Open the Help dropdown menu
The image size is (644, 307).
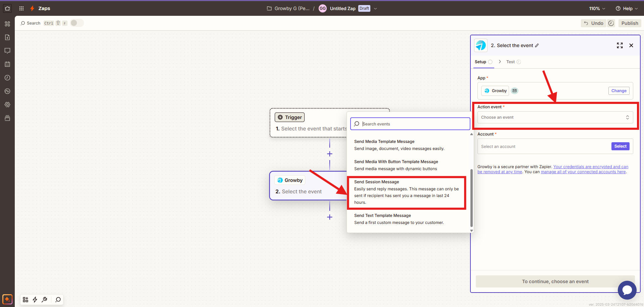click(x=627, y=8)
